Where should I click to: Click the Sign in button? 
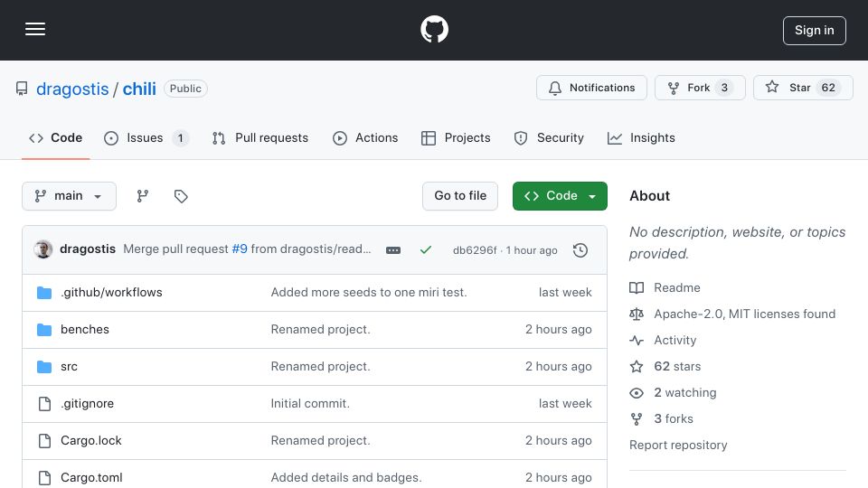[814, 31]
